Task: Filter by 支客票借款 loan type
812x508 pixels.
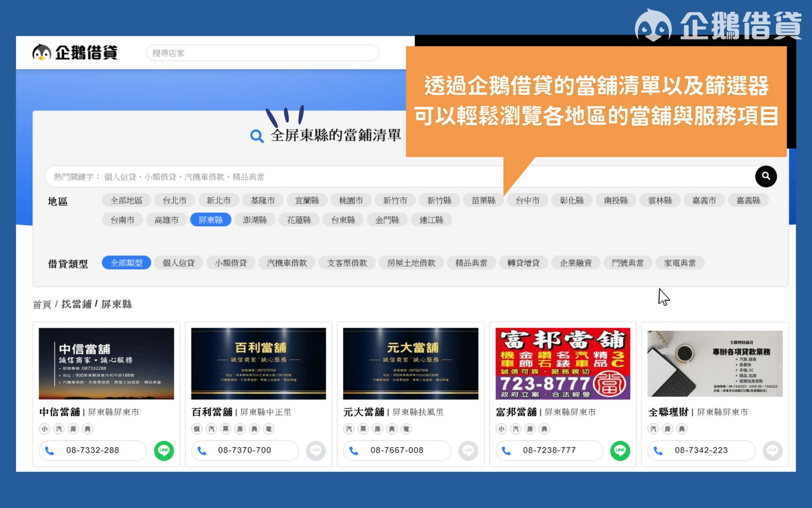Action: click(347, 263)
